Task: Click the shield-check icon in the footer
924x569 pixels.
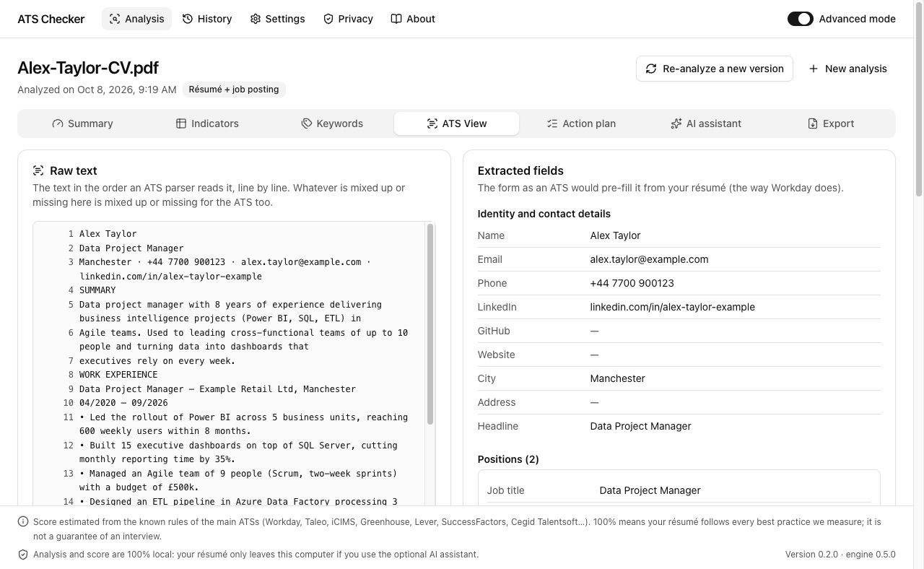Action: [x=23, y=555]
